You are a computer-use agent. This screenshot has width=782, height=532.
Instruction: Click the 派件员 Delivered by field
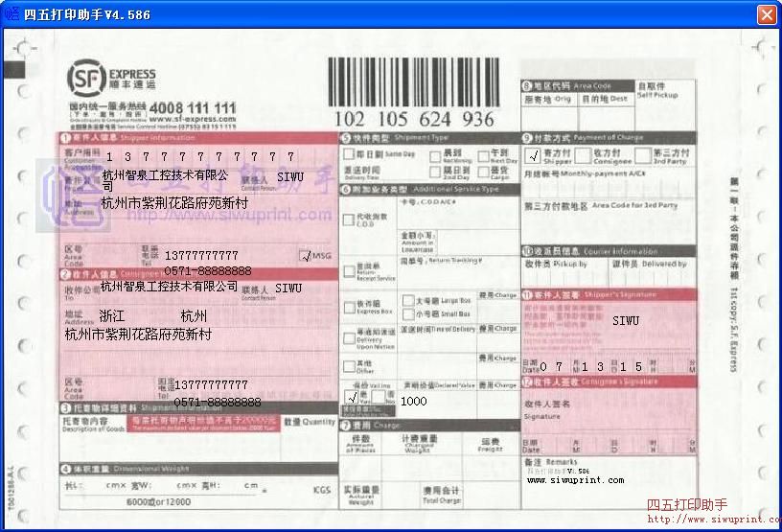653,272
